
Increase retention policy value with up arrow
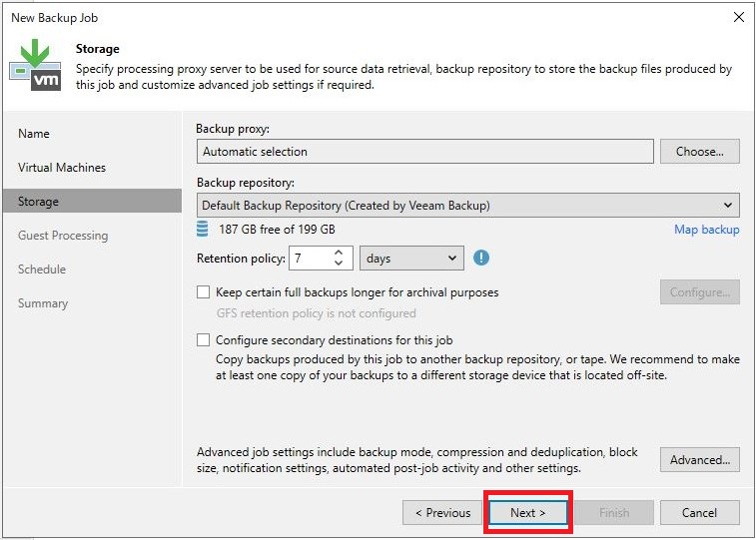339,253
